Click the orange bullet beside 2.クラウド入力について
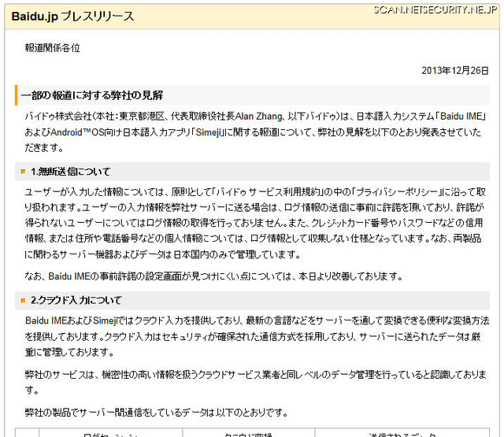The width and height of the screenshot is (504, 437). click(x=24, y=301)
